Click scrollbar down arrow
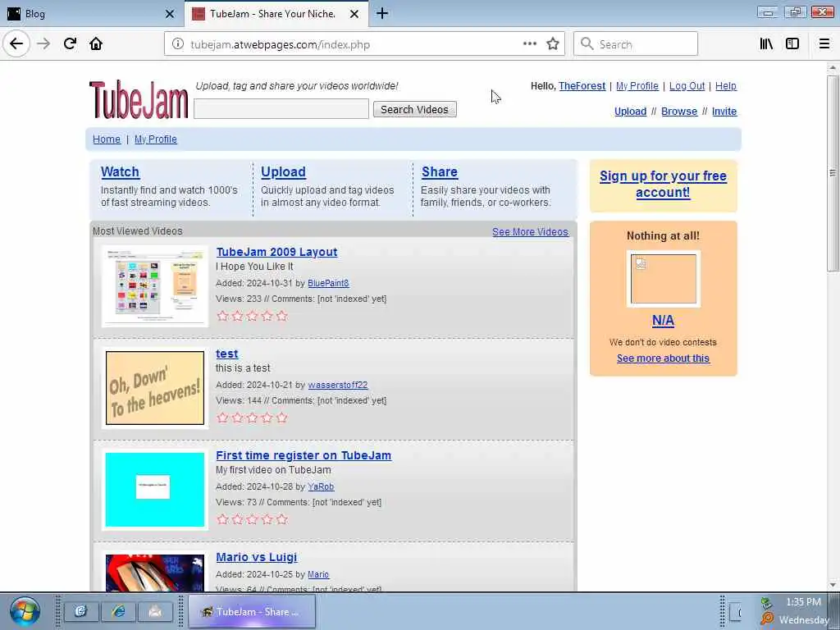The width and height of the screenshot is (840, 630). pos(833,585)
